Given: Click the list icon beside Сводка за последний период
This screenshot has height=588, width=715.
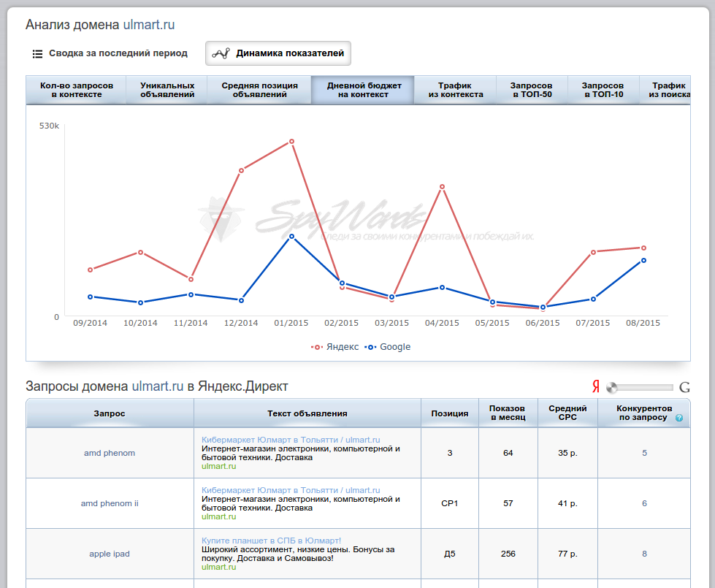Looking at the screenshot, I should point(37,54).
